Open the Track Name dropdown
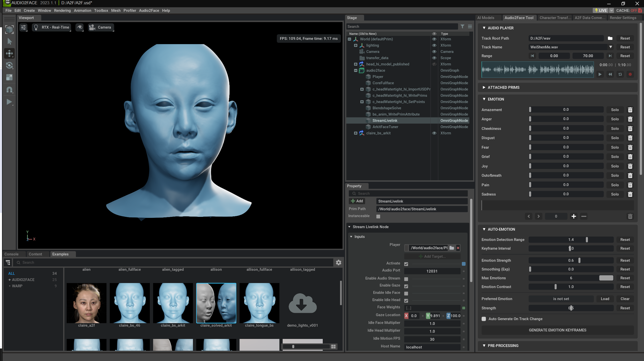This screenshot has height=361, width=644. (x=610, y=47)
